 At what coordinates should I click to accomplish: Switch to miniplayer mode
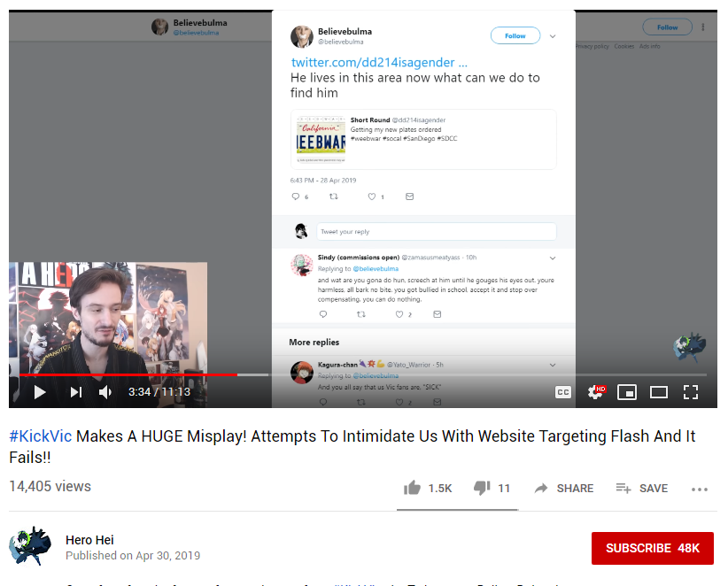click(x=627, y=392)
